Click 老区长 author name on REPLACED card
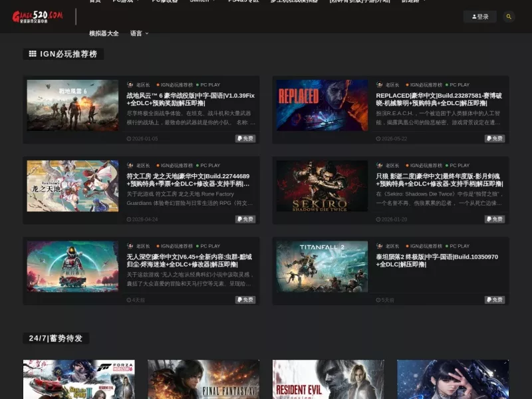532x399 pixels. pos(392,85)
